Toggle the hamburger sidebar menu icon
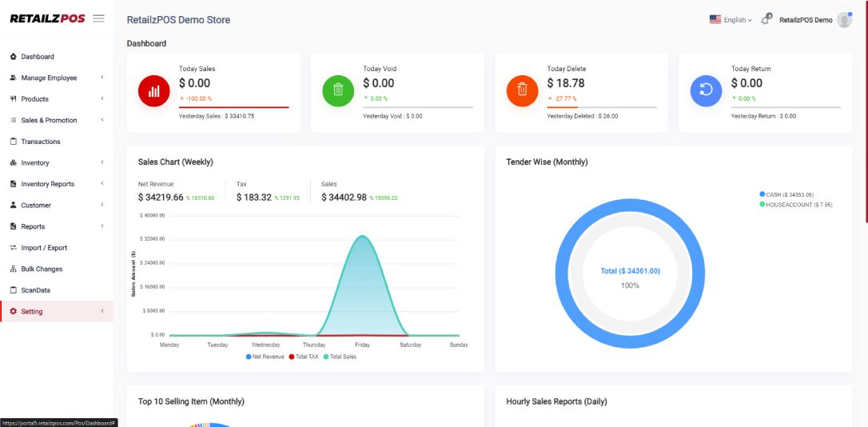Image resolution: width=868 pixels, height=427 pixels. (x=98, y=18)
